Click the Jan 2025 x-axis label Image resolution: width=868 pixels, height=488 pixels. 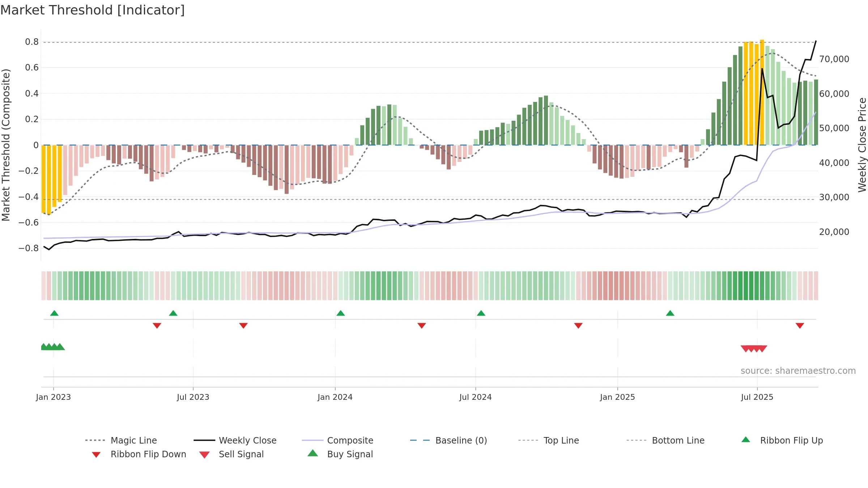pyautogui.click(x=618, y=397)
